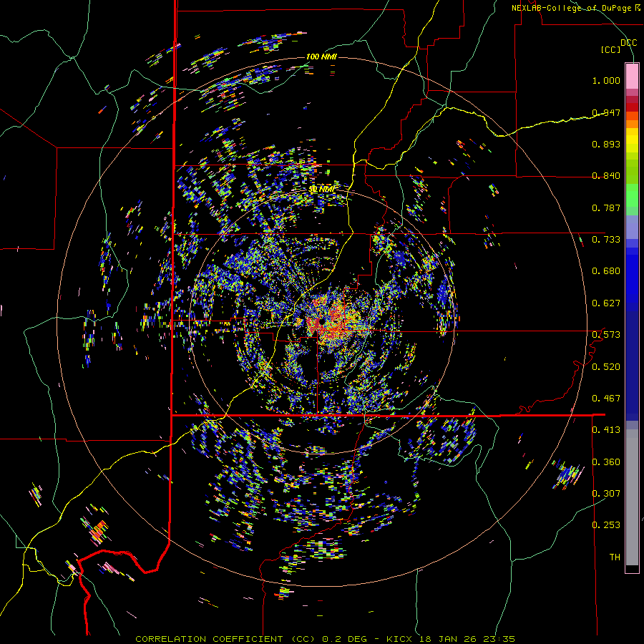Image resolution: width=644 pixels, height=644 pixels.
Task: Click the 100 NMI range ring label
Action: (321, 57)
